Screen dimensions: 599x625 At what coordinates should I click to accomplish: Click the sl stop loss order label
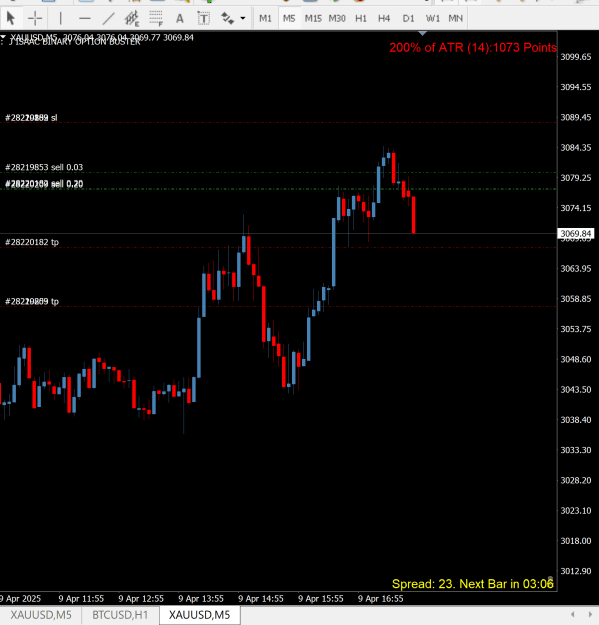coord(31,118)
